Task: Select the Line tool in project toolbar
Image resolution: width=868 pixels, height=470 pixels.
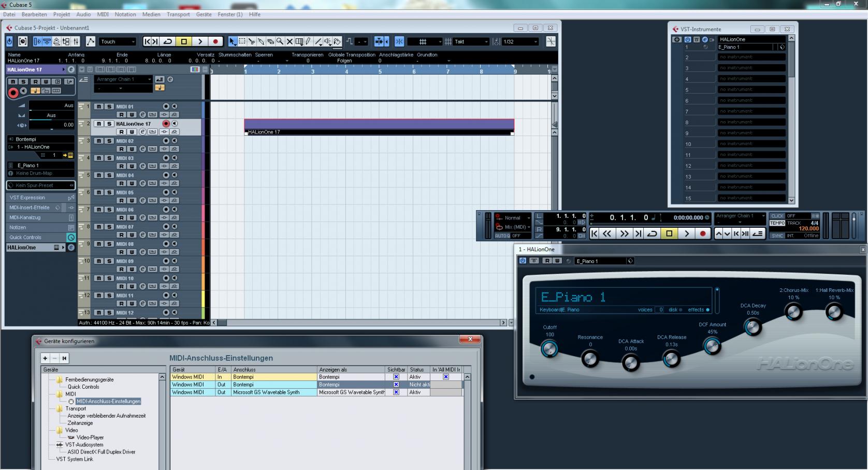Action: pos(318,41)
